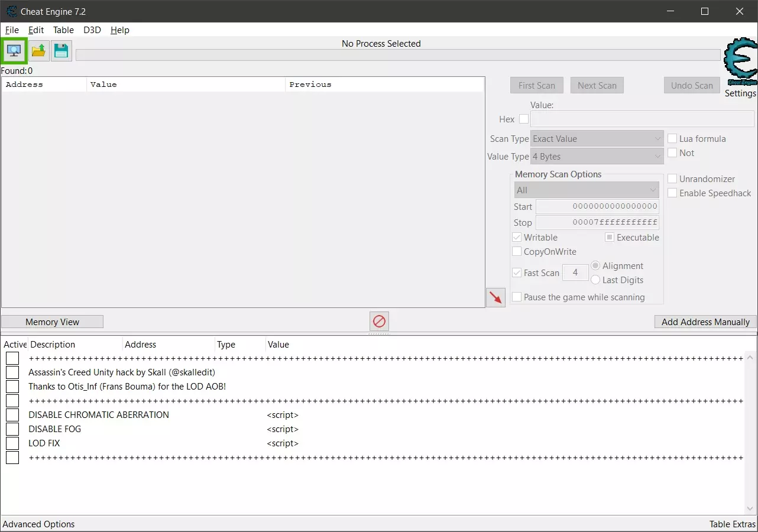Open the process list computer icon
Screen dimensions: 758x532
coord(14,51)
